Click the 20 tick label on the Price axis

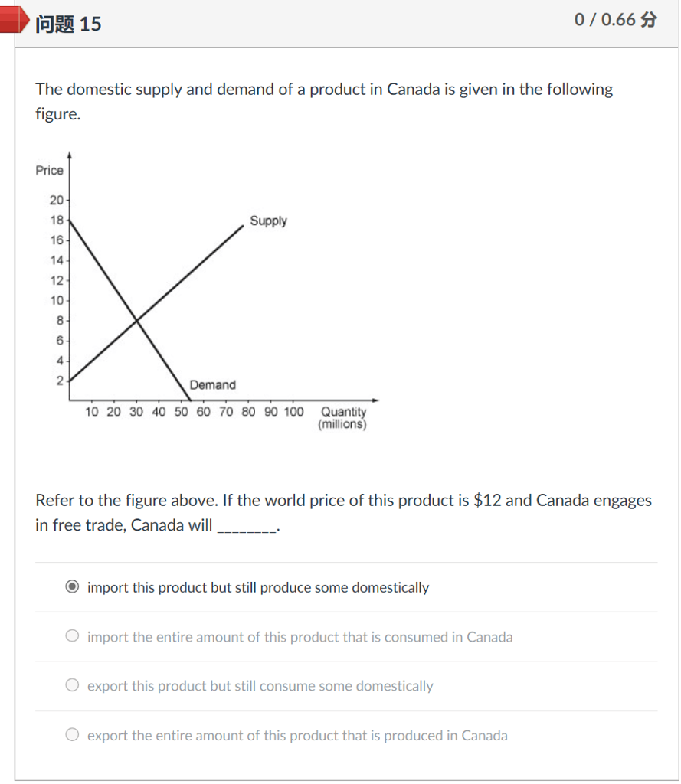coord(57,201)
